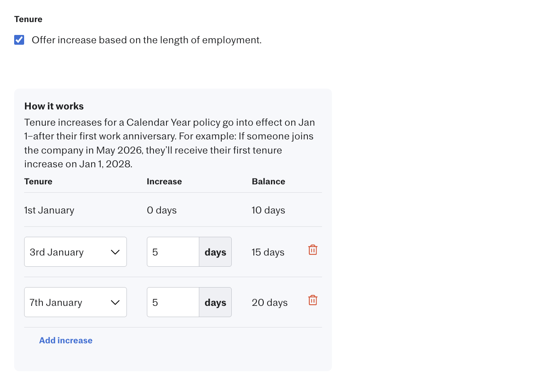Focus increase days field for 3rd January
This screenshot has width=550, height=392.
tap(173, 252)
